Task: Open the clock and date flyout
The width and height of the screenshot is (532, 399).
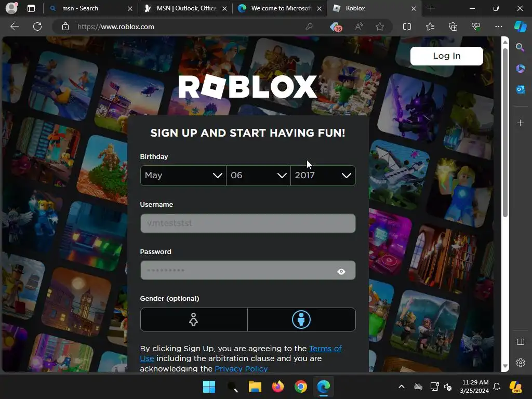Action: click(475, 387)
